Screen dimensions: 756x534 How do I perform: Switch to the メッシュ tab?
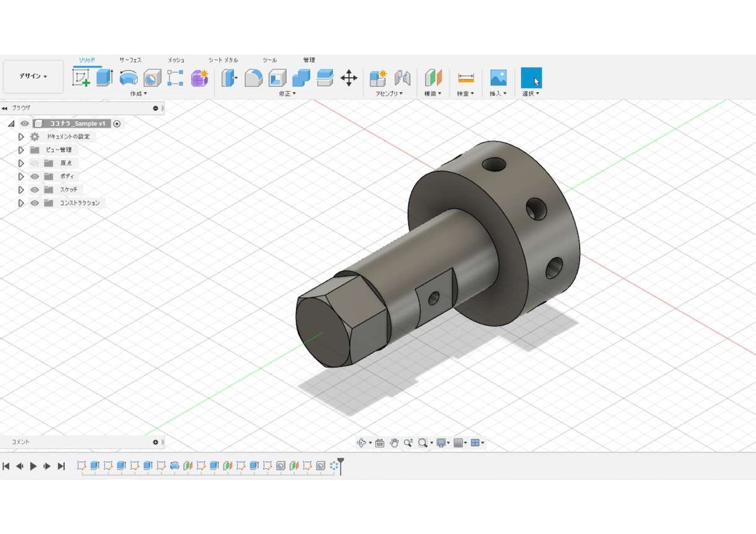click(x=176, y=60)
